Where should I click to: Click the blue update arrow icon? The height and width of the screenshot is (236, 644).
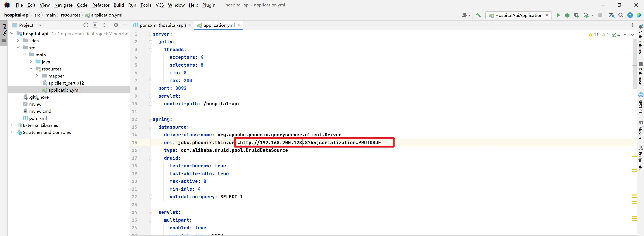tap(630, 15)
